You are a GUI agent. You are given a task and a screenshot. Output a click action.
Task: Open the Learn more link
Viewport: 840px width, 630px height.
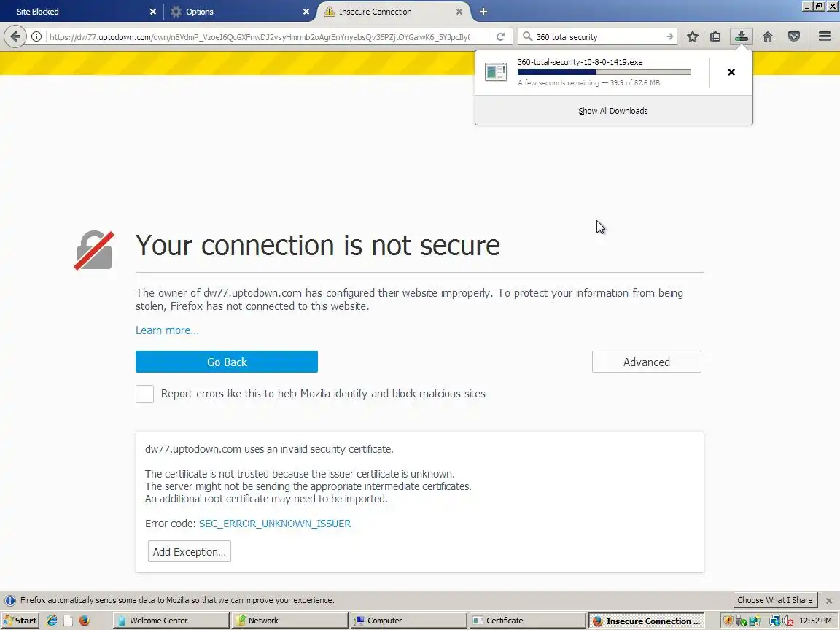pyautogui.click(x=167, y=330)
